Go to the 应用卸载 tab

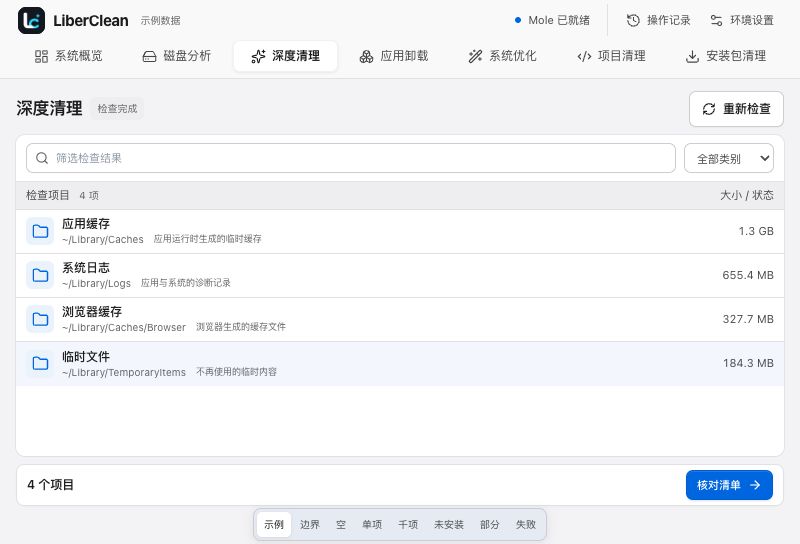tap(394, 56)
